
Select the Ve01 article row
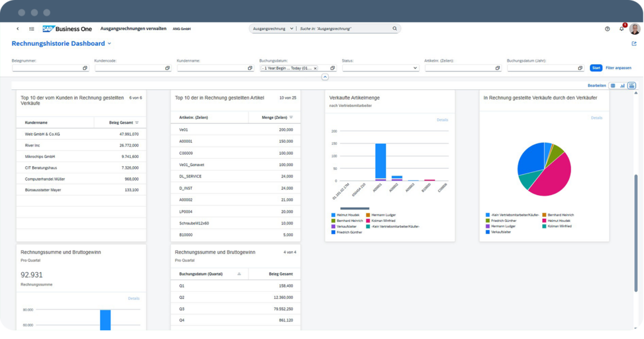point(236,130)
